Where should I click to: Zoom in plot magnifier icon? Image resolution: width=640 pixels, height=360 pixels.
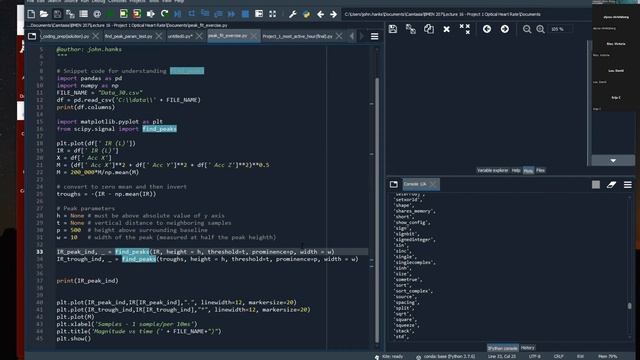540,29
